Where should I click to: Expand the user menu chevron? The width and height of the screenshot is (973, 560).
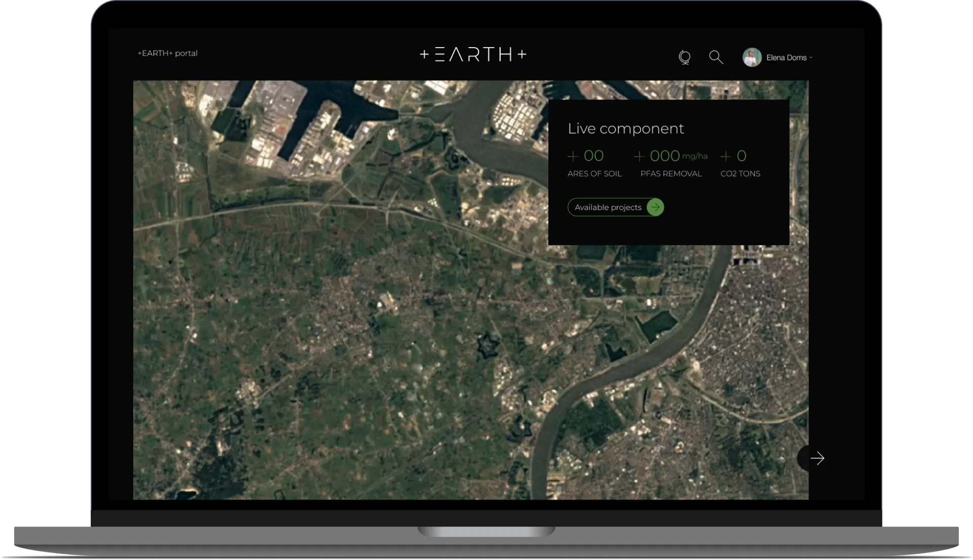point(811,58)
